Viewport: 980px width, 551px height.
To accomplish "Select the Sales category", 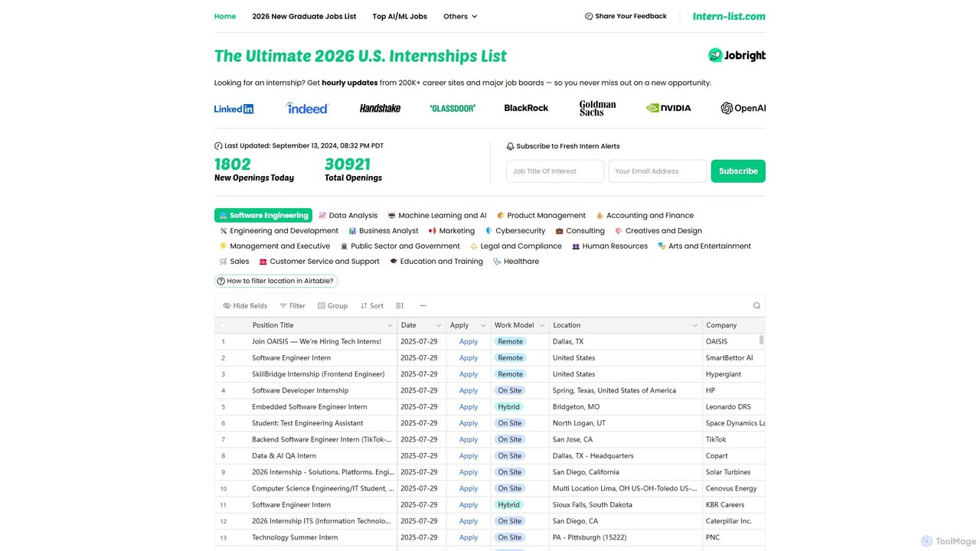I will point(234,261).
